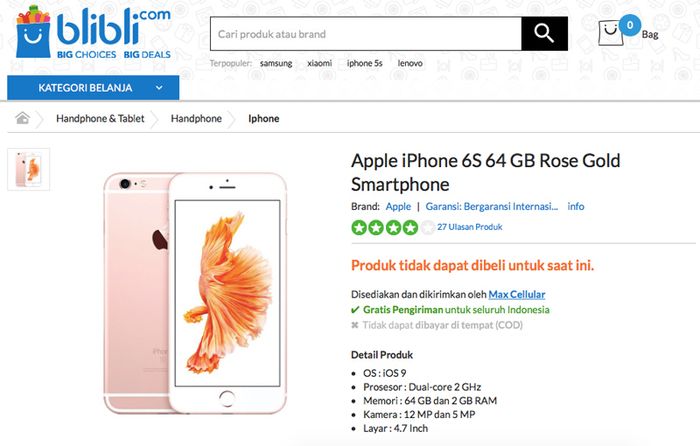
Task: Click the info link beside warranty
Action: point(575,206)
